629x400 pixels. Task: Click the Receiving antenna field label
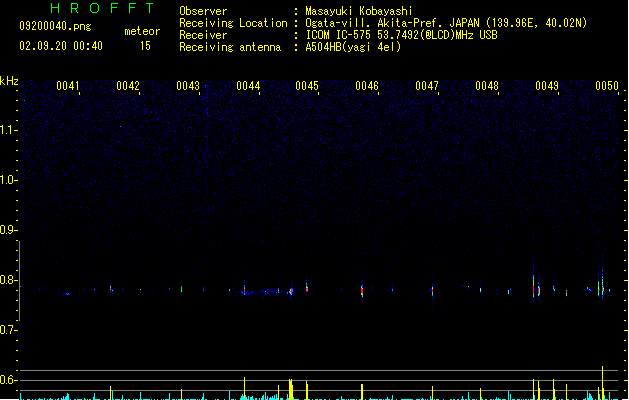230,47
